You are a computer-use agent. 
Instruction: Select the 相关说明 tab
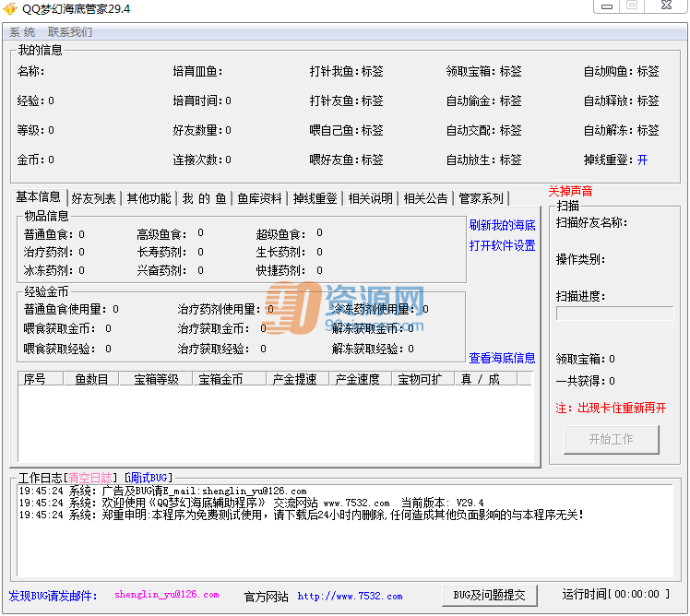[371, 198]
